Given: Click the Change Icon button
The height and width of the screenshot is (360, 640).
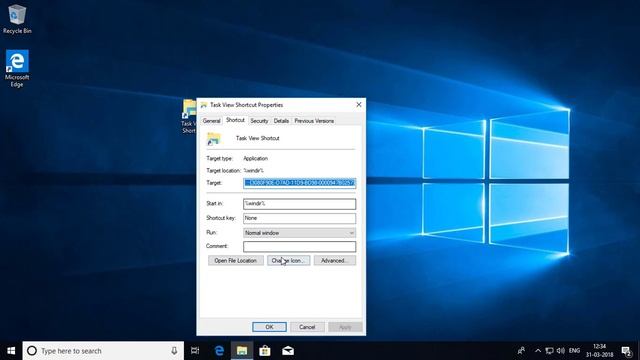Looking at the screenshot, I should 289,260.
